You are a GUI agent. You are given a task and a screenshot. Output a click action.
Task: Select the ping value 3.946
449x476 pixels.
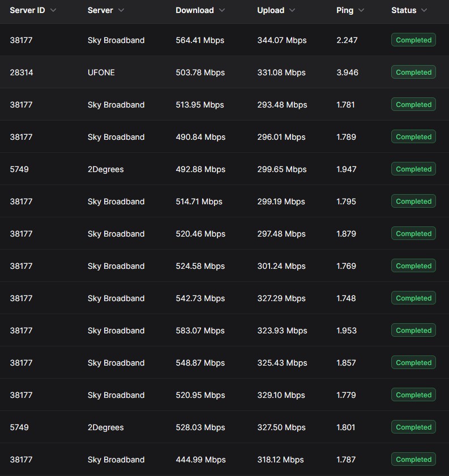347,72
